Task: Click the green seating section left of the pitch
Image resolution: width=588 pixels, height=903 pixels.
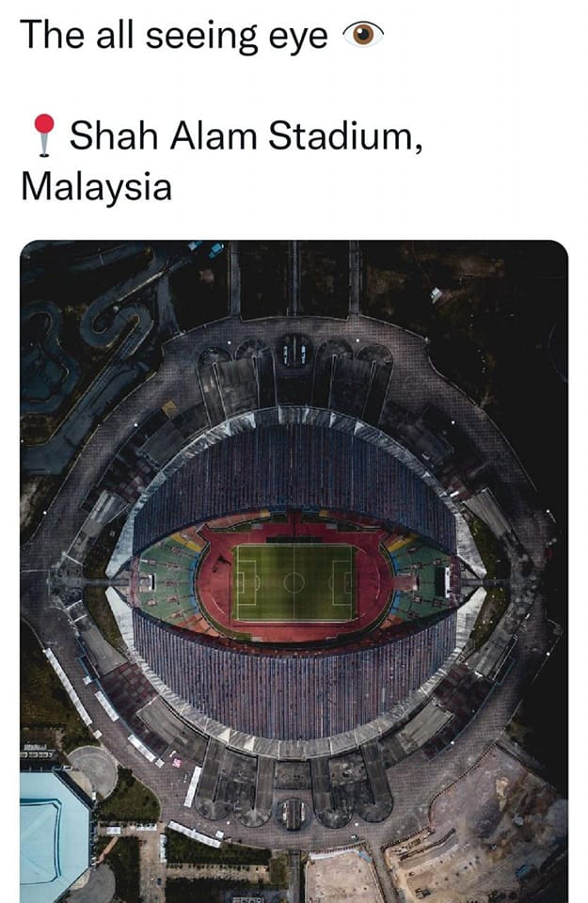Action: point(167,581)
